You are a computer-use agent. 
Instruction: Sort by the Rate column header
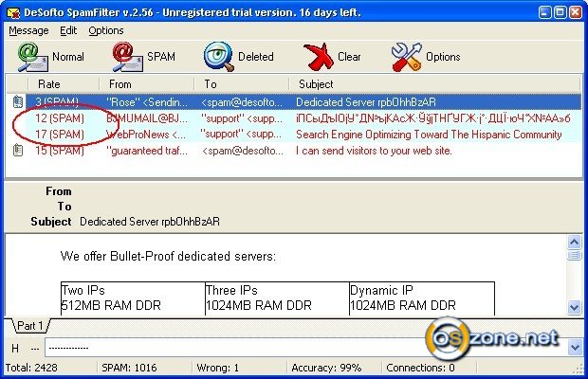pyautogui.click(x=64, y=84)
